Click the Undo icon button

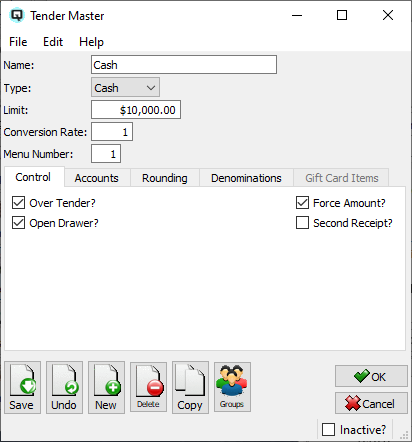pos(64,387)
